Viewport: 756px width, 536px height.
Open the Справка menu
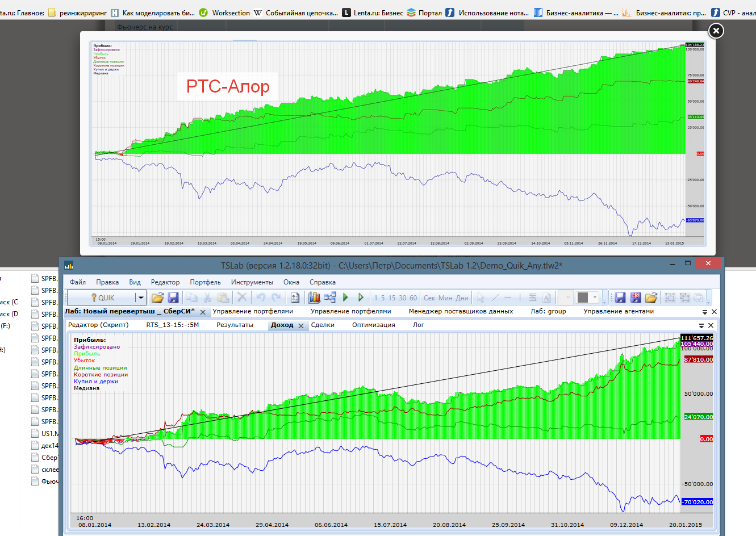coord(323,282)
